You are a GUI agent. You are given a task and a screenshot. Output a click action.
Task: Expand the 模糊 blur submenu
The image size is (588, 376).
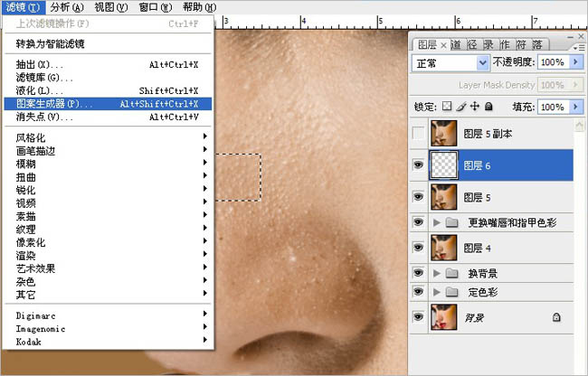pos(108,164)
